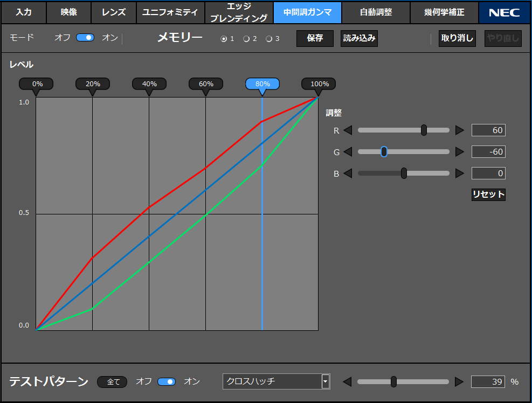Click the G adjustment slider handle

[384, 152]
